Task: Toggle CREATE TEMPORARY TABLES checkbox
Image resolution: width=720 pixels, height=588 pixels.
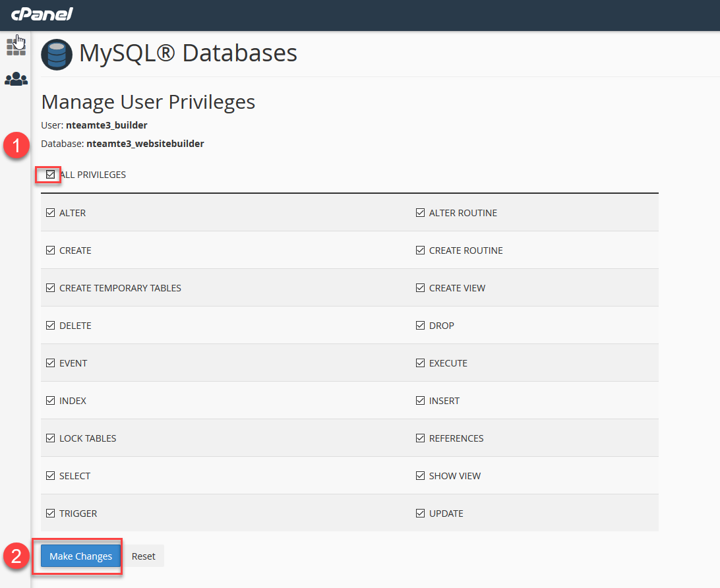Action: tap(51, 288)
